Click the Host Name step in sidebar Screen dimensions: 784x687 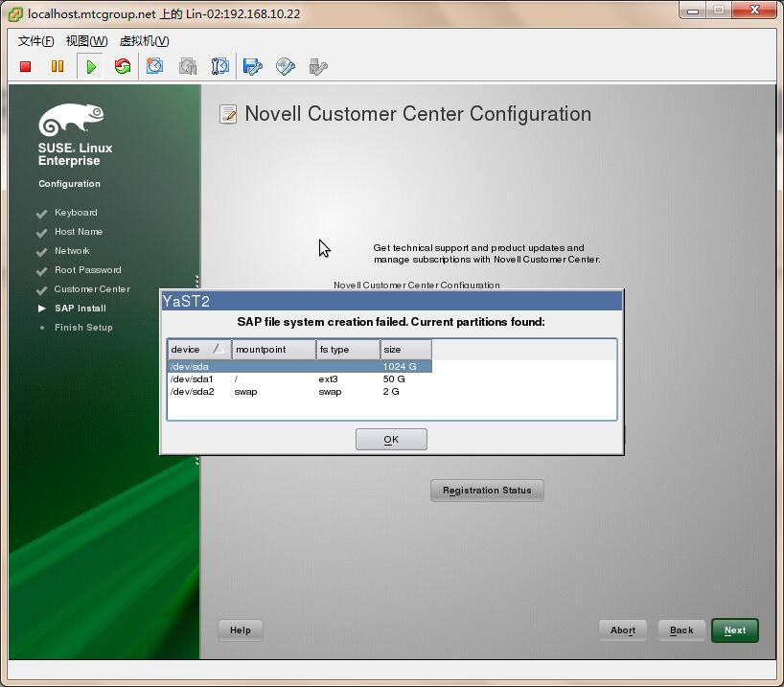click(79, 232)
